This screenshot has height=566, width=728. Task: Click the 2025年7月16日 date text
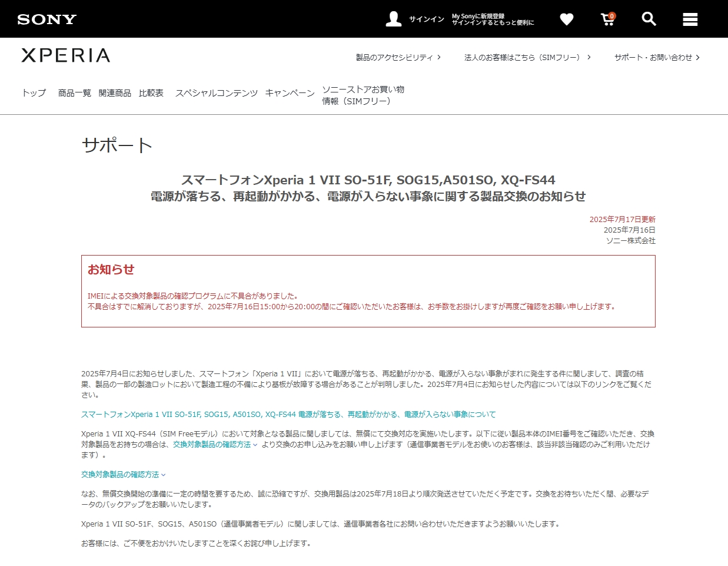(630, 230)
